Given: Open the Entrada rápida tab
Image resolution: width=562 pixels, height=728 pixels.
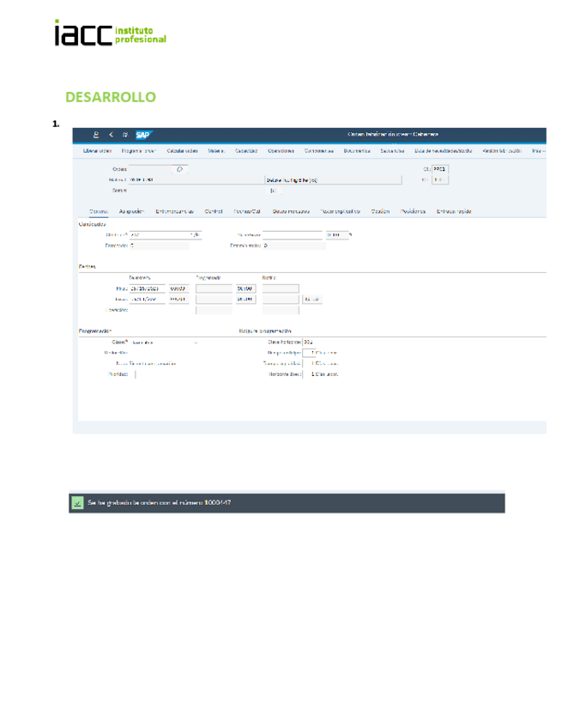Looking at the screenshot, I should (x=454, y=212).
